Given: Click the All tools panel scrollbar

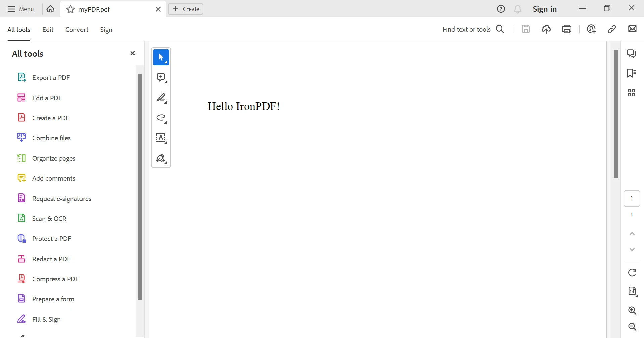Looking at the screenshot, I should (x=140, y=187).
